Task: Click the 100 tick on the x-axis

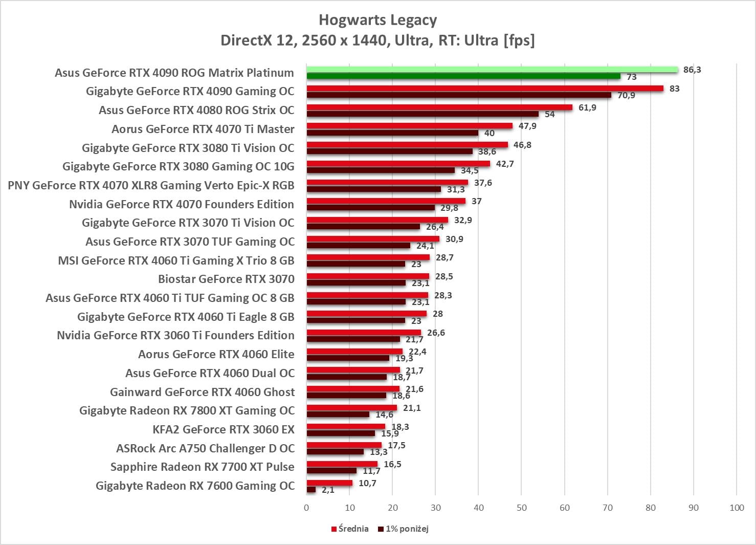Action: (737, 508)
